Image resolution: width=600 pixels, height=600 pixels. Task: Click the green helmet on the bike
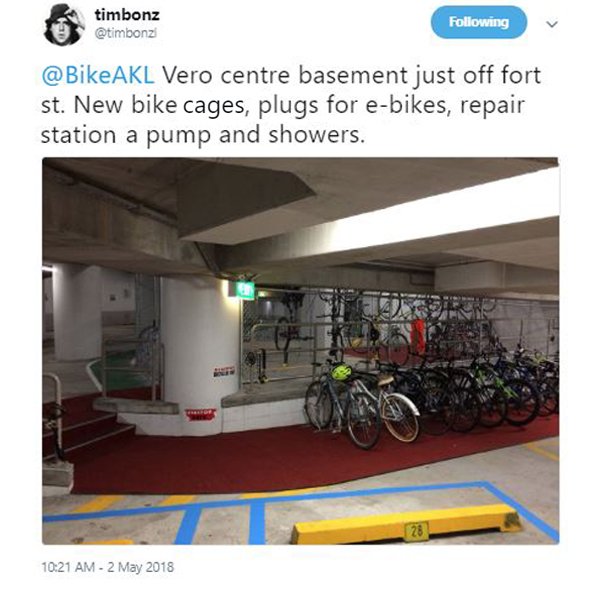[341, 372]
